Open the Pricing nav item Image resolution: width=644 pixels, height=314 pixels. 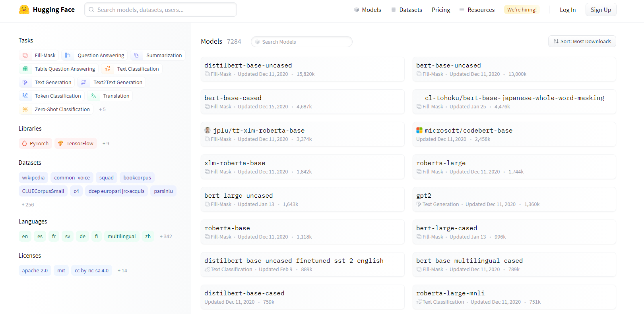point(441,10)
